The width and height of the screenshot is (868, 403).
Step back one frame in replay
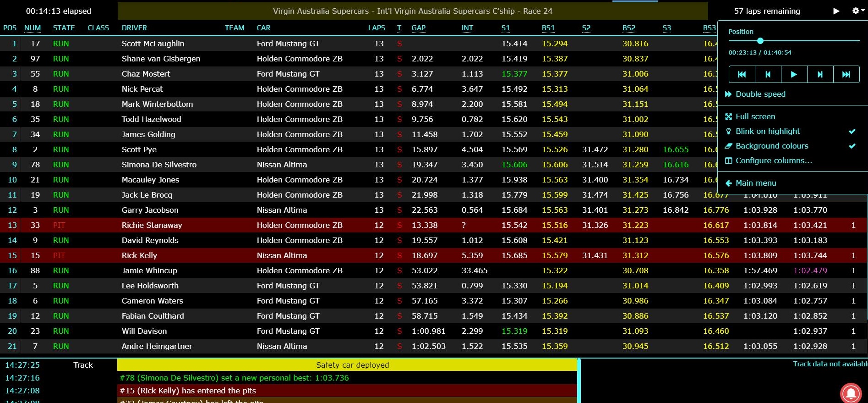[768, 74]
